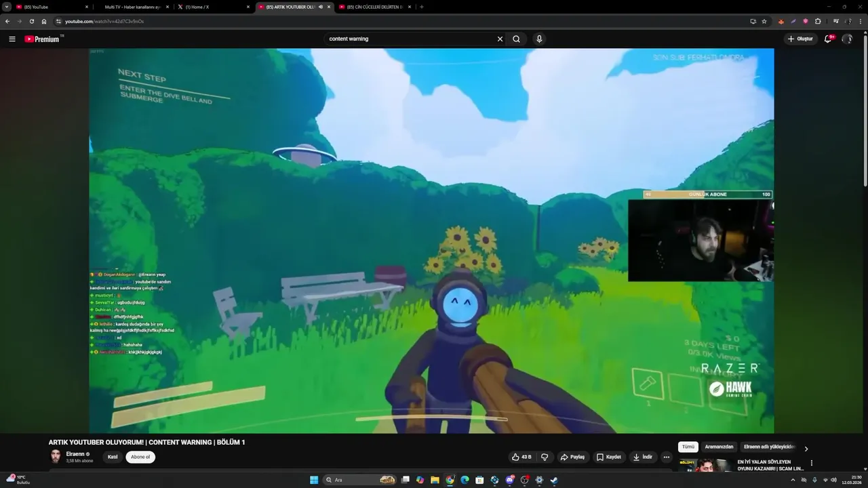Screen dimensions: 868x488
Task: Open Chrome profile avatar
Action: pyautogui.click(x=848, y=21)
